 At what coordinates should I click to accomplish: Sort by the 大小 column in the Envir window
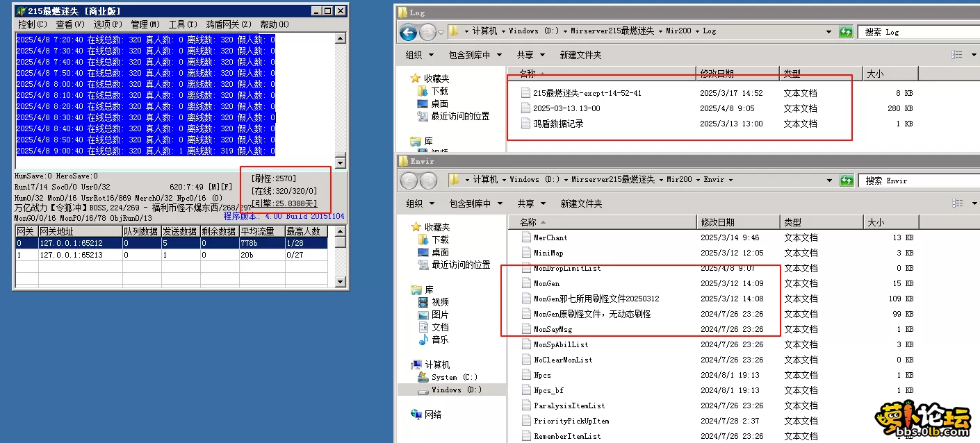890,222
